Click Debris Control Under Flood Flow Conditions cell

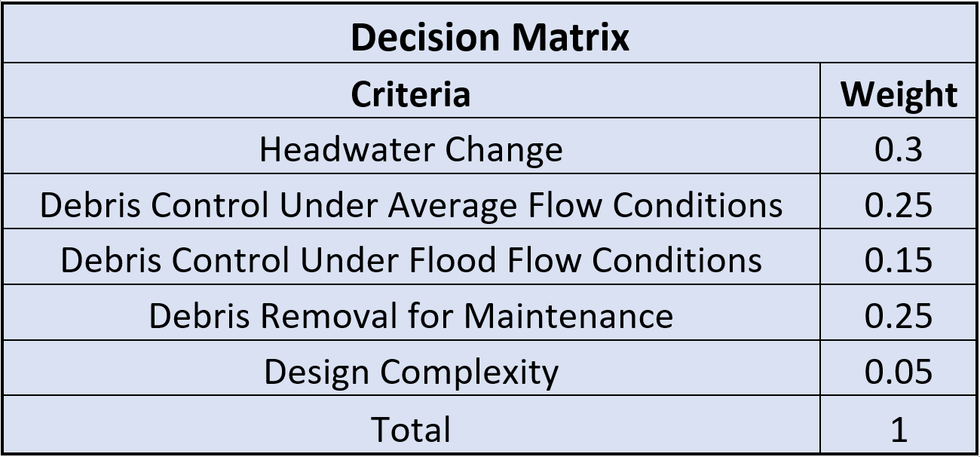[x=411, y=260]
